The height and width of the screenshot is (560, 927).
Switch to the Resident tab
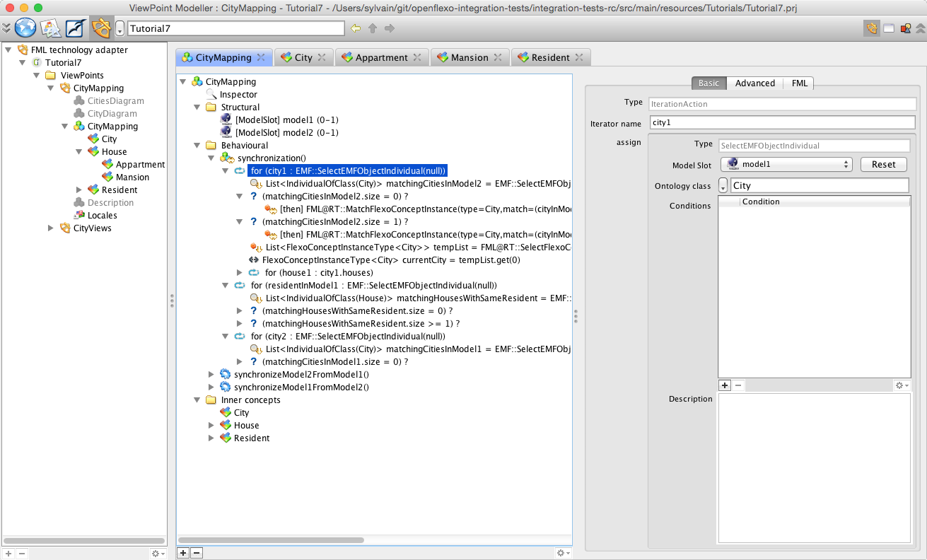click(x=551, y=57)
